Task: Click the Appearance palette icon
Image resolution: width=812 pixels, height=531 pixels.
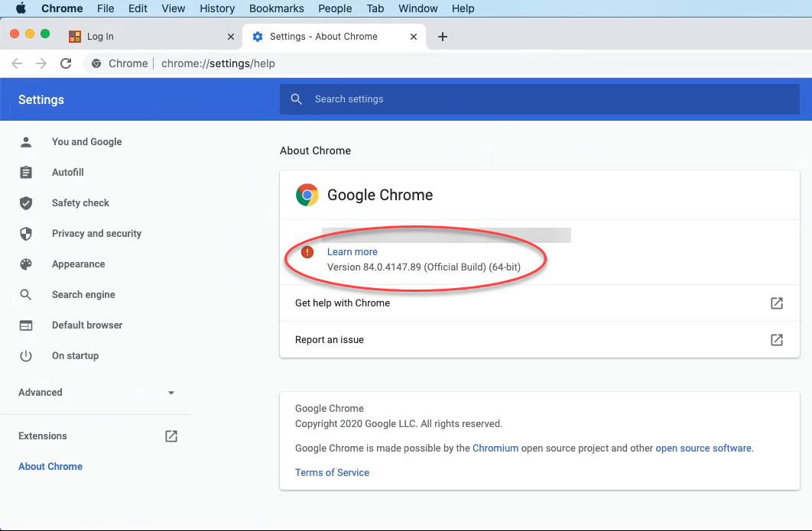Action: coord(26,264)
